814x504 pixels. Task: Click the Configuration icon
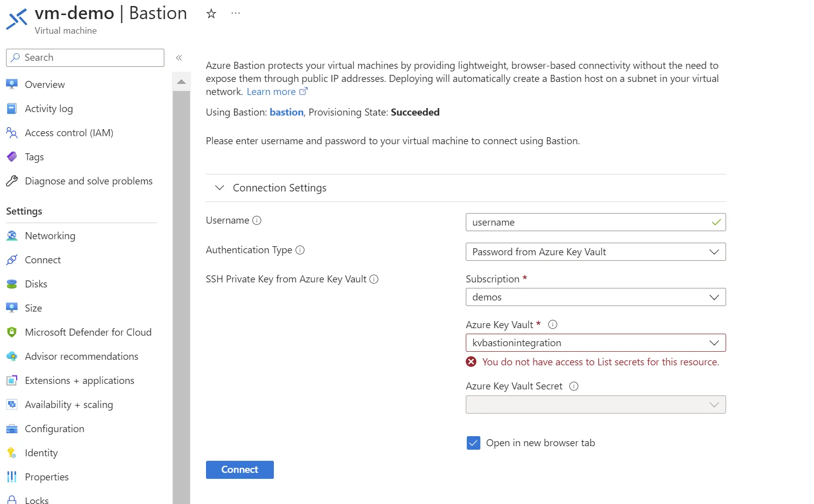pos(12,429)
